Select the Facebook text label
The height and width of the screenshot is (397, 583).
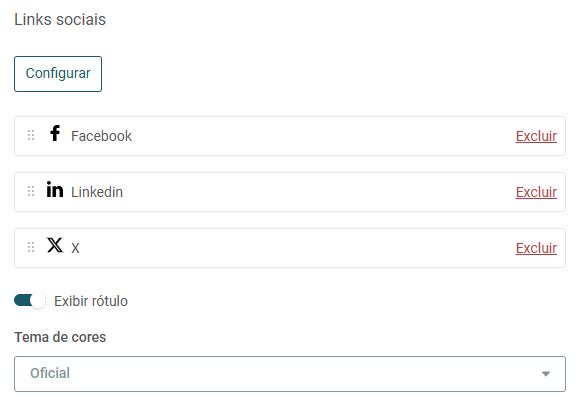(x=102, y=136)
